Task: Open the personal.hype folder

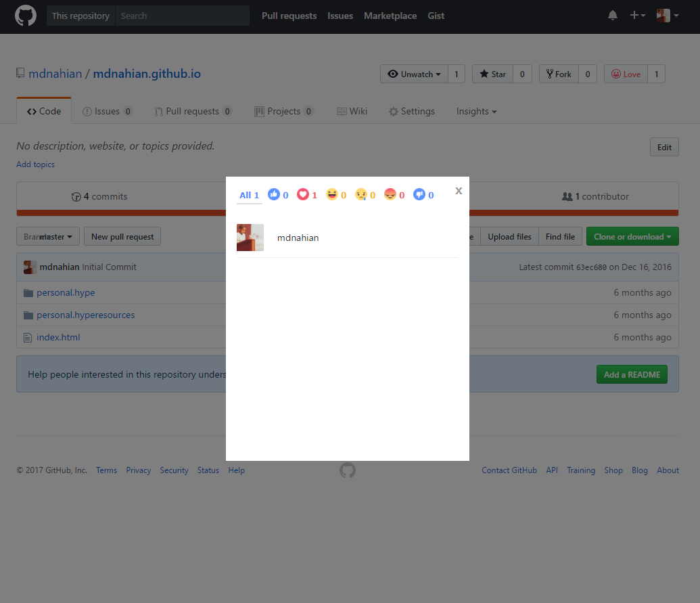Action: coord(66,292)
